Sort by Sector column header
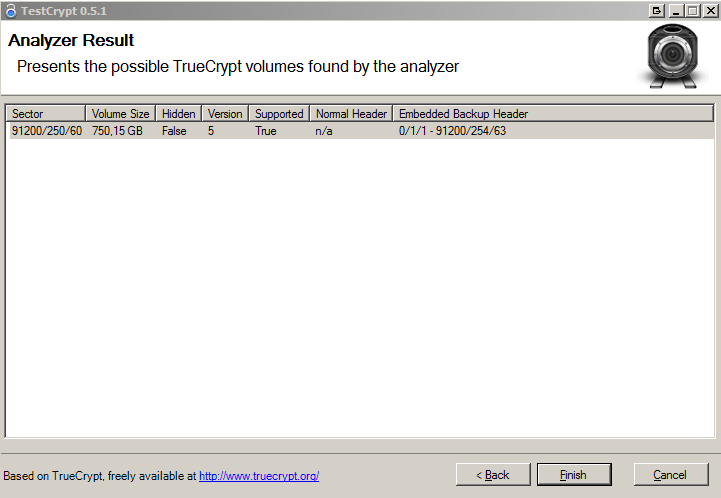Image resolution: width=721 pixels, height=498 pixels. click(46, 114)
